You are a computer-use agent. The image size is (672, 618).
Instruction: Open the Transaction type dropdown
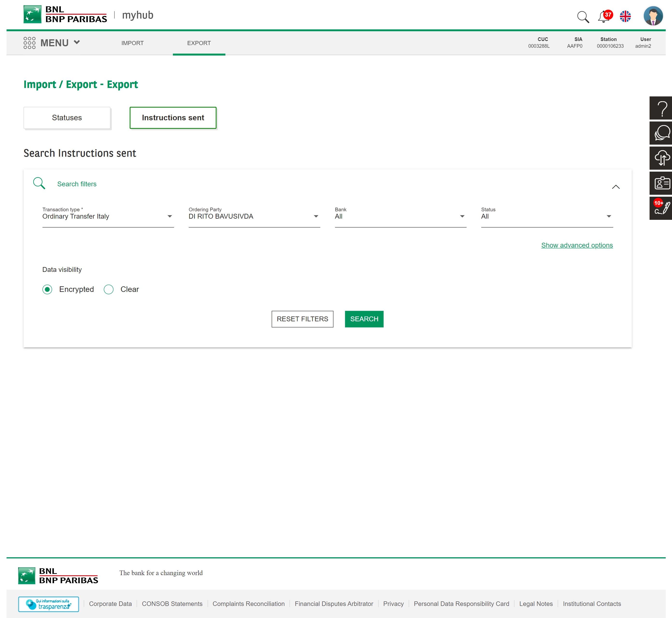tap(108, 216)
